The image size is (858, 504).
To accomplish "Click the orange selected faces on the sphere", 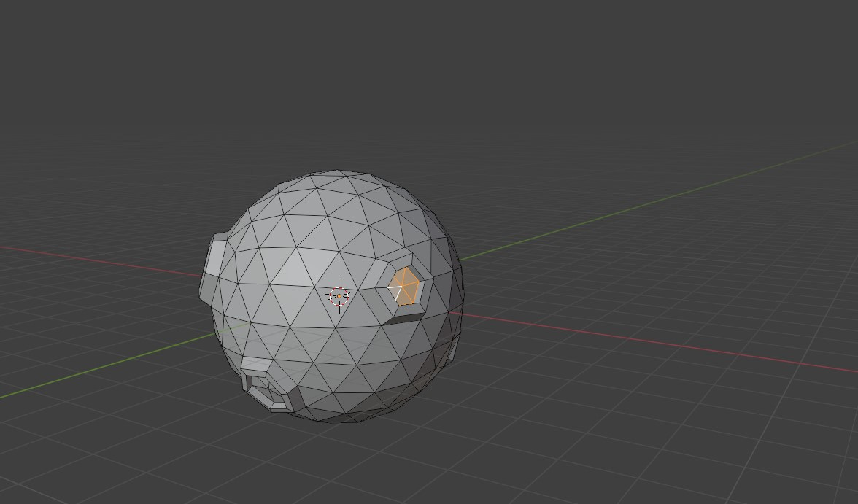I will coord(404,286).
